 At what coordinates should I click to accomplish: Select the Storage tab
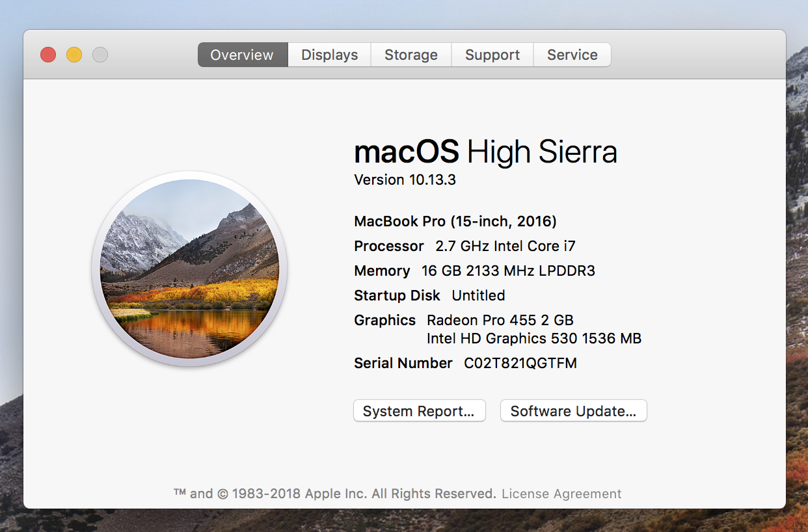coord(411,55)
